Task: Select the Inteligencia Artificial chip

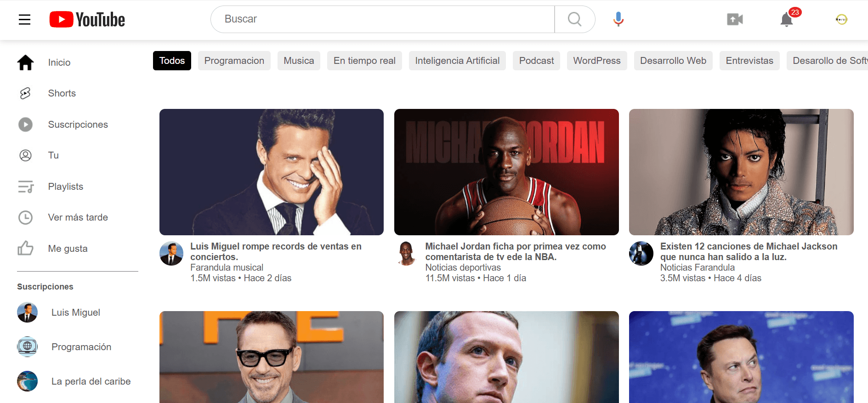Action: pos(457,61)
